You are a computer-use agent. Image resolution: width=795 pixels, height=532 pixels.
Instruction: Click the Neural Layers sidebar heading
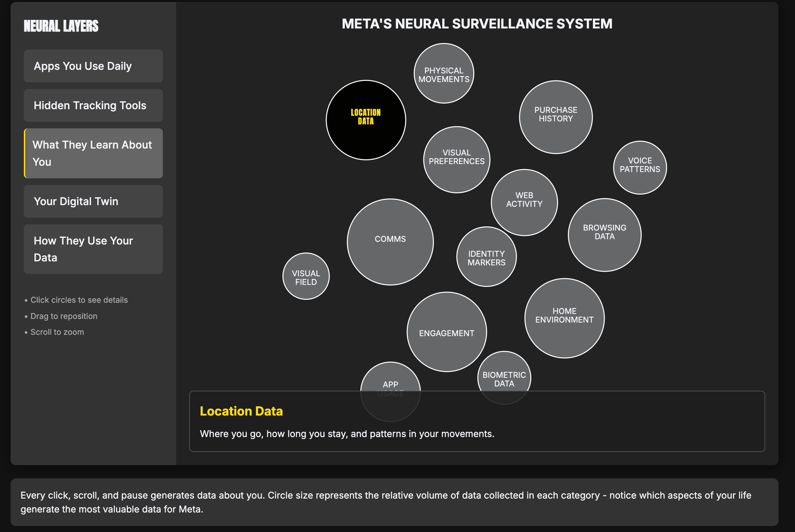[61, 26]
